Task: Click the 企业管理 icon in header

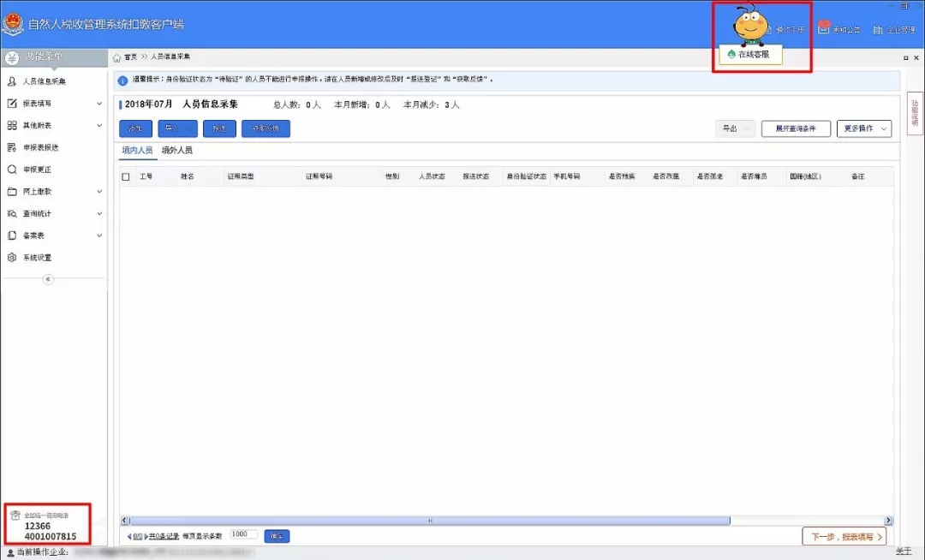Action: pos(878,29)
